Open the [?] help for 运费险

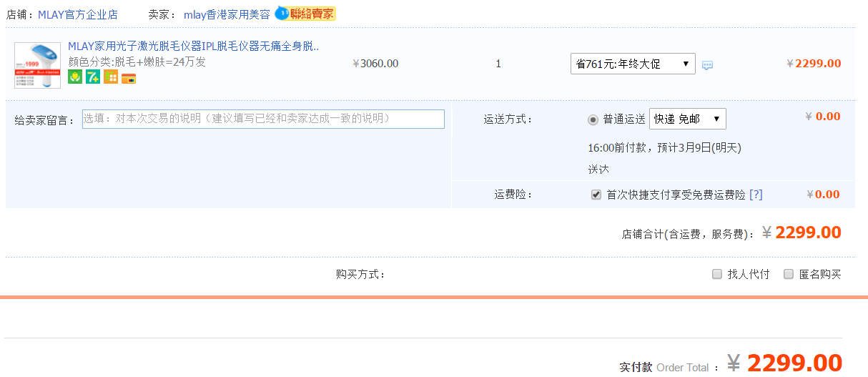click(756, 195)
